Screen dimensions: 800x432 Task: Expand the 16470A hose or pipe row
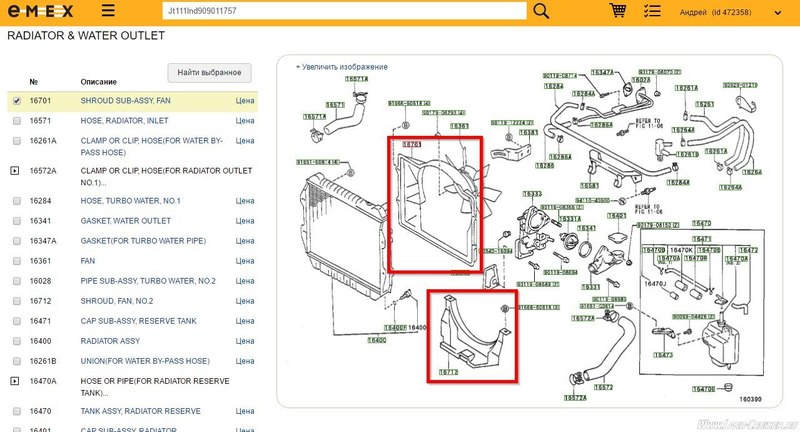pyautogui.click(x=15, y=381)
